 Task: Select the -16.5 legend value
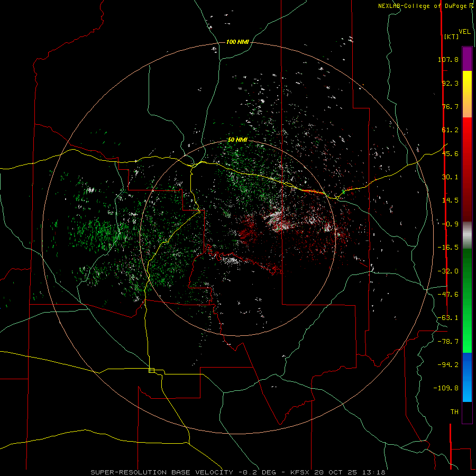point(448,248)
